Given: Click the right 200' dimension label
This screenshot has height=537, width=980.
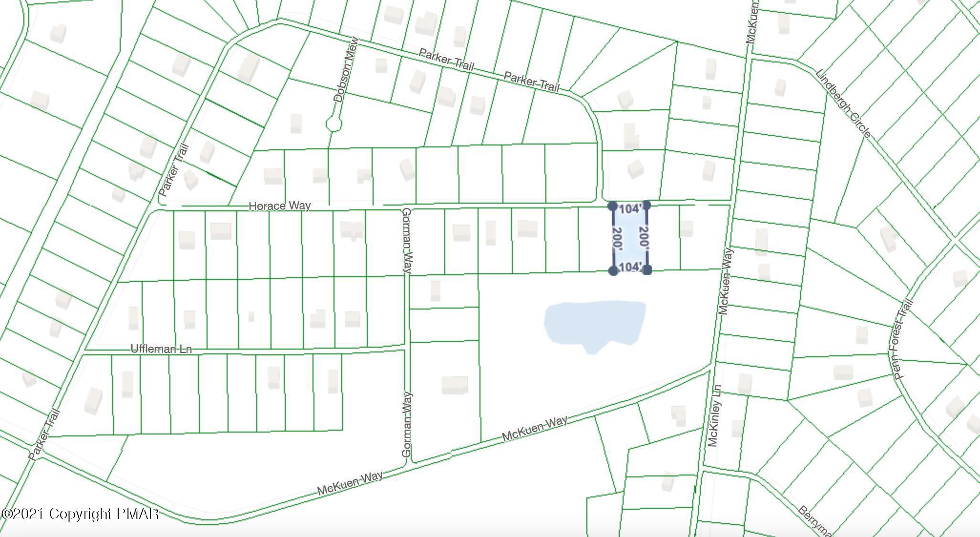Looking at the screenshot, I should pyautogui.click(x=644, y=237).
